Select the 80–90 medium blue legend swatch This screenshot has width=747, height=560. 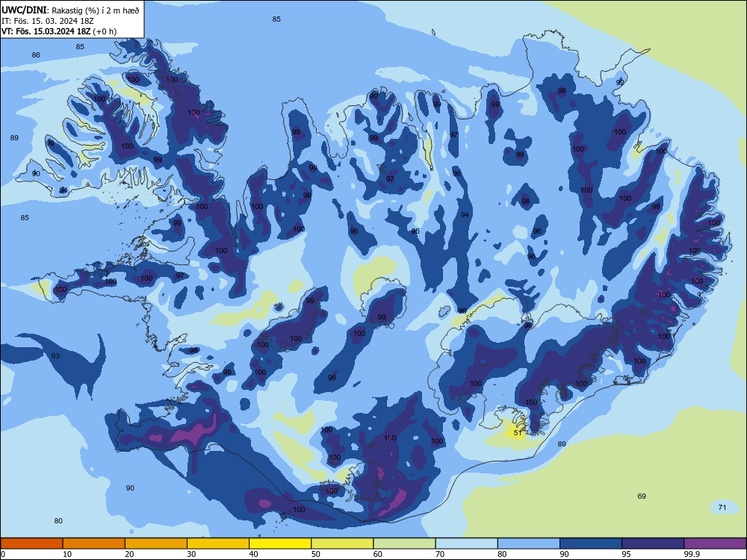[528, 544]
